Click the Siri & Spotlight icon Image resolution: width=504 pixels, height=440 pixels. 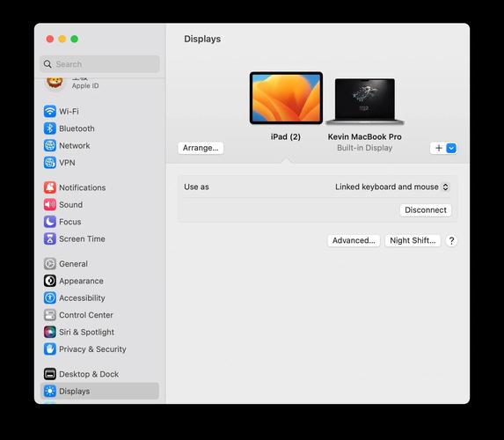(x=50, y=332)
